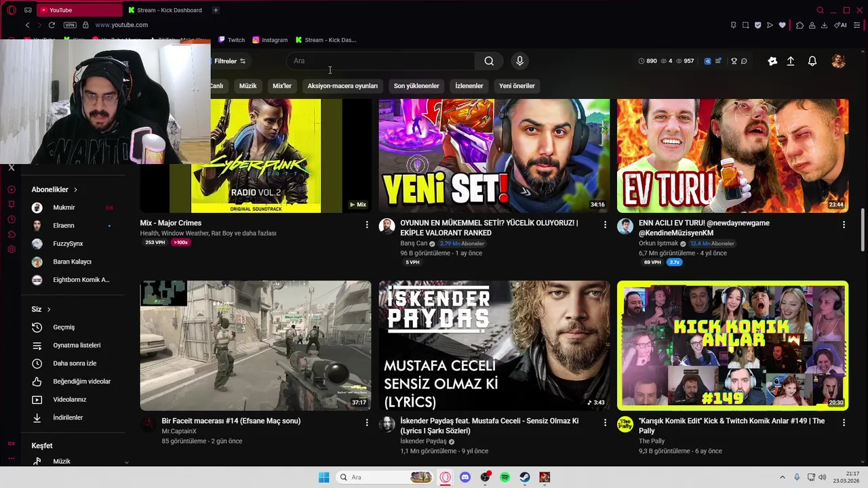This screenshot has width=868, height=488.
Task: Select Aksiyon-macera oyunları chip
Action: coord(342,86)
